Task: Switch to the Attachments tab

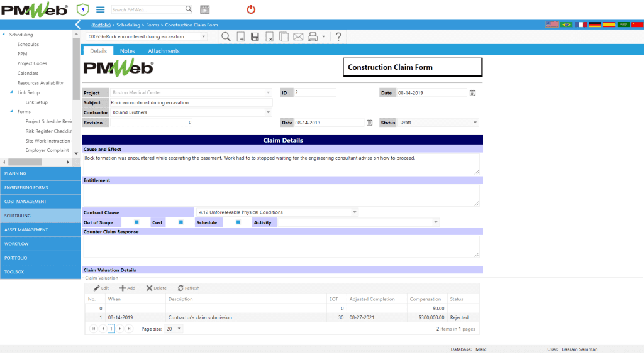Action: [164, 51]
